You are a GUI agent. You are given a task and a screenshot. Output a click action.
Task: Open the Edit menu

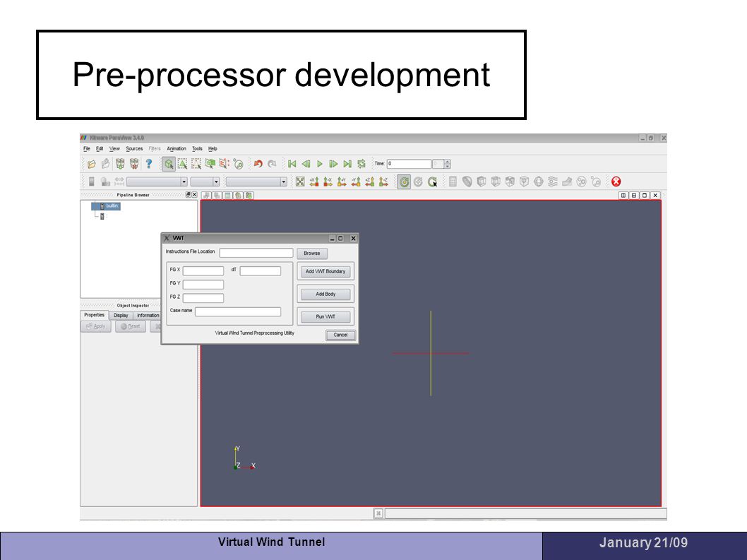point(100,149)
